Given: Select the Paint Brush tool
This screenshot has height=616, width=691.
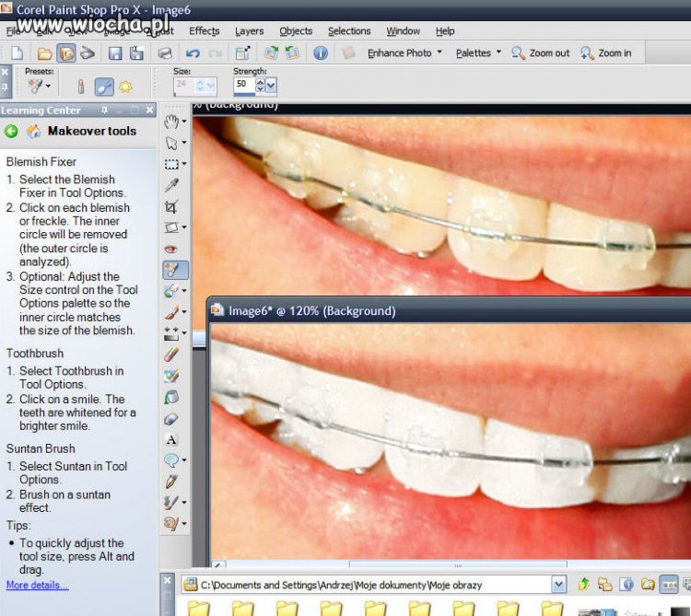Looking at the screenshot, I should click(171, 312).
